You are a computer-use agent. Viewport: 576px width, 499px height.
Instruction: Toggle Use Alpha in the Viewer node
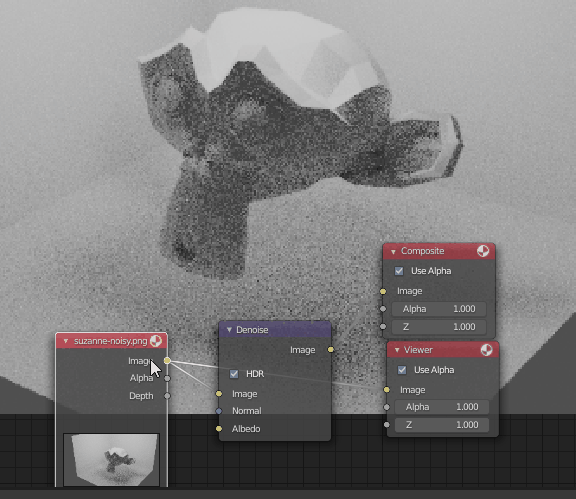[402, 370]
